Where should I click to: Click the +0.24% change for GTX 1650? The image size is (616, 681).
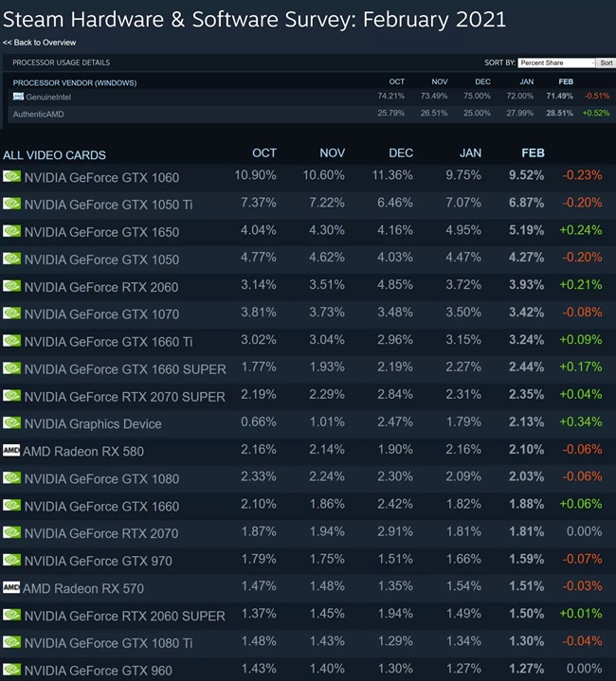[580, 230]
